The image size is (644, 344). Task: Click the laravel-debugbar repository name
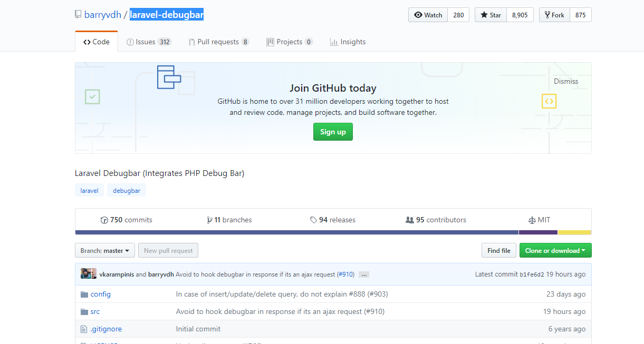pos(167,15)
